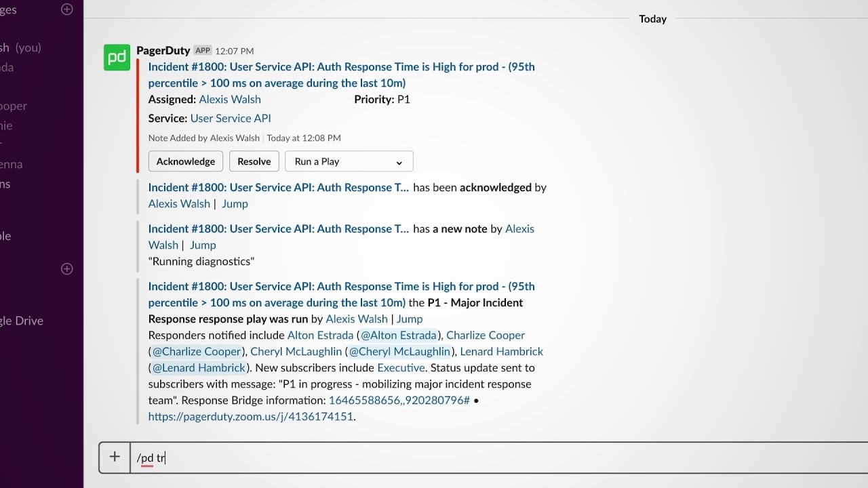The height and width of the screenshot is (488, 868).
Task: Open the 'gle Drive' item in sidebar
Action: point(22,321)
